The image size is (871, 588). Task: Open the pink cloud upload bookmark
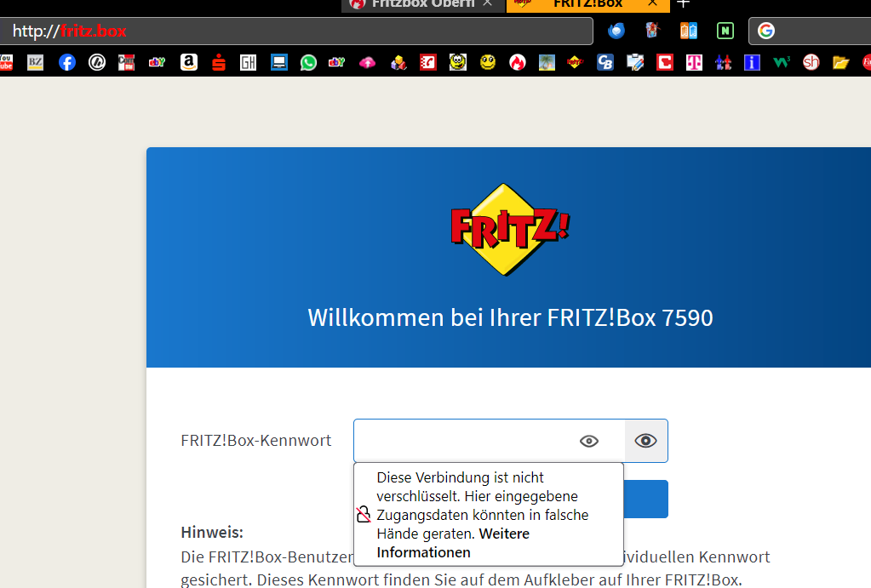pyautogui.click(x=367, y=63)
